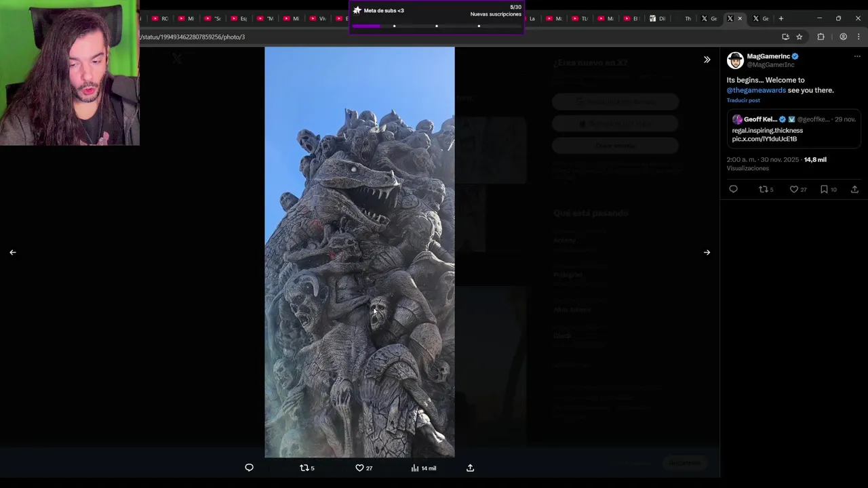Click the 14,8 mil Visualizaciones count
The width and height of the screenshot is (868, 488).
815,160
